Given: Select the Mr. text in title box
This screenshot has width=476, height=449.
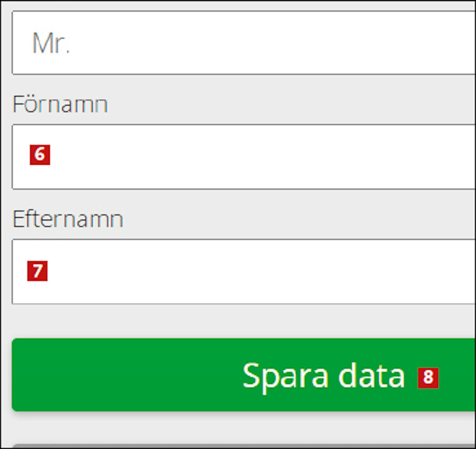Looking at the screenshot, I should pyautogui.click(x=51, y=43).
